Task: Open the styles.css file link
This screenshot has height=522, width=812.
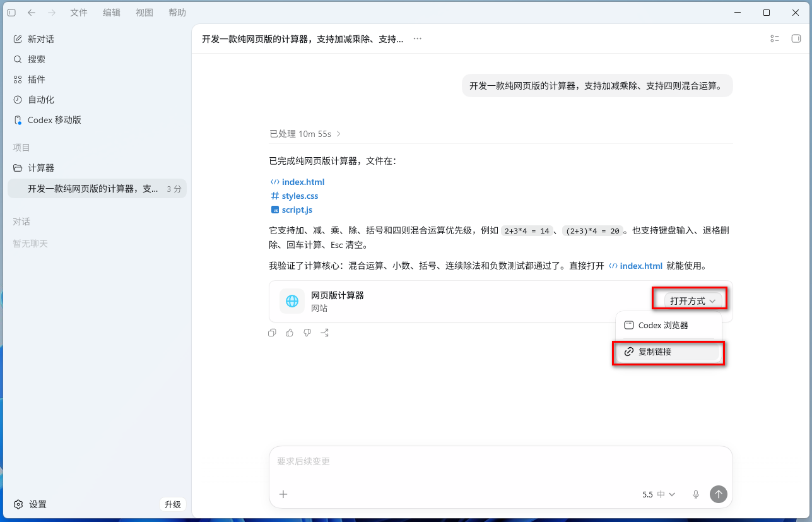Action: coord(294,196)
